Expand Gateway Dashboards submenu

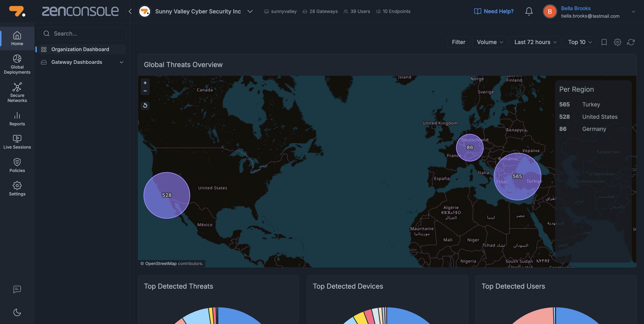pyautogui.click(x=121, y=62)
